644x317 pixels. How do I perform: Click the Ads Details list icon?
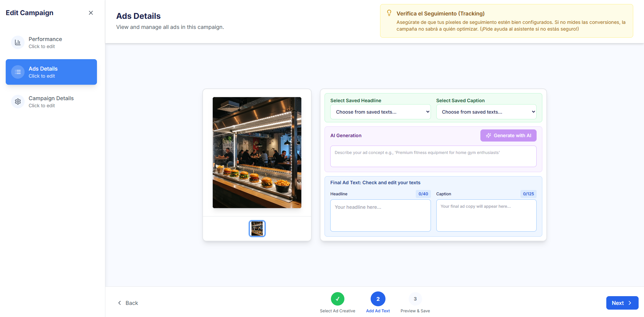pos(18,72)
